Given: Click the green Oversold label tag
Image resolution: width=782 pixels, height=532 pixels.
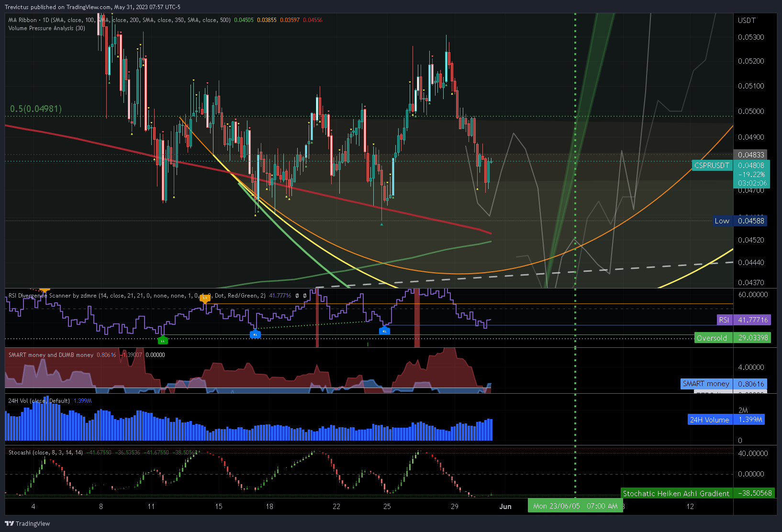Looking at the screenshot, I should [713, 338].
